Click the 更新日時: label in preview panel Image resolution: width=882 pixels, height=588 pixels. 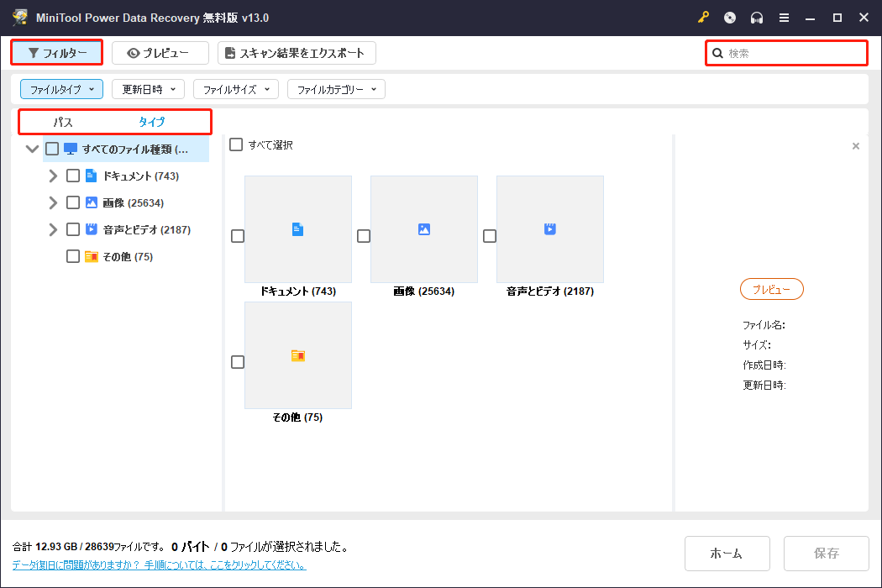click(x=764, y=385)
